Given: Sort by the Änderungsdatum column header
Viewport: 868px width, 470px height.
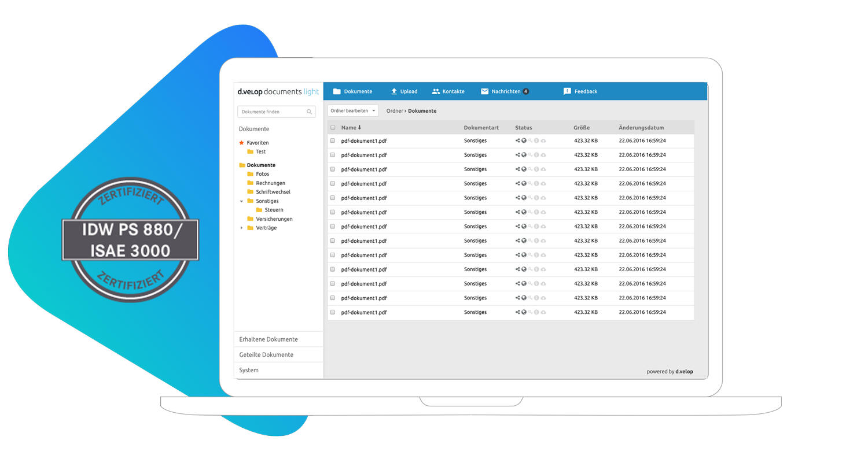Looking at the screenshot, I should pyautogui.click(x=641, y=128).
